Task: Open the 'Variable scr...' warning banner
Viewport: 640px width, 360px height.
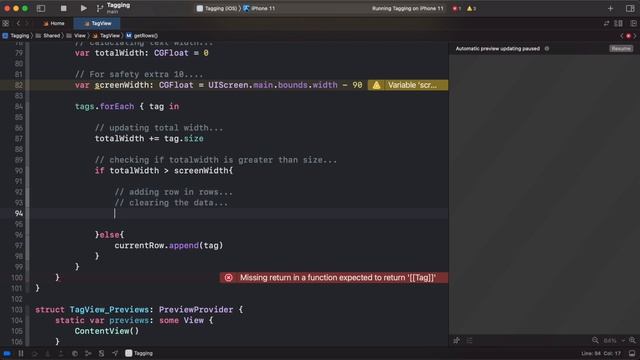Action: point(408,85)
